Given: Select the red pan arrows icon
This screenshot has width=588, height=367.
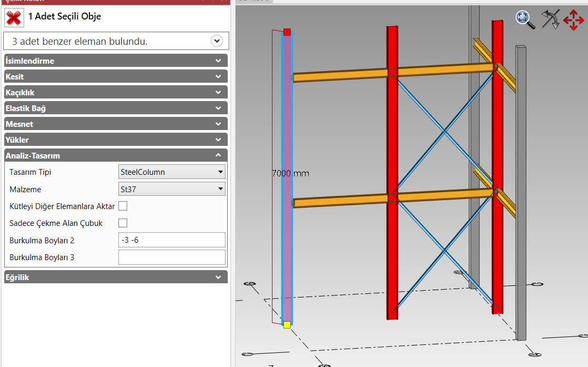Looking at the screenshot, I should click(573, 20).
